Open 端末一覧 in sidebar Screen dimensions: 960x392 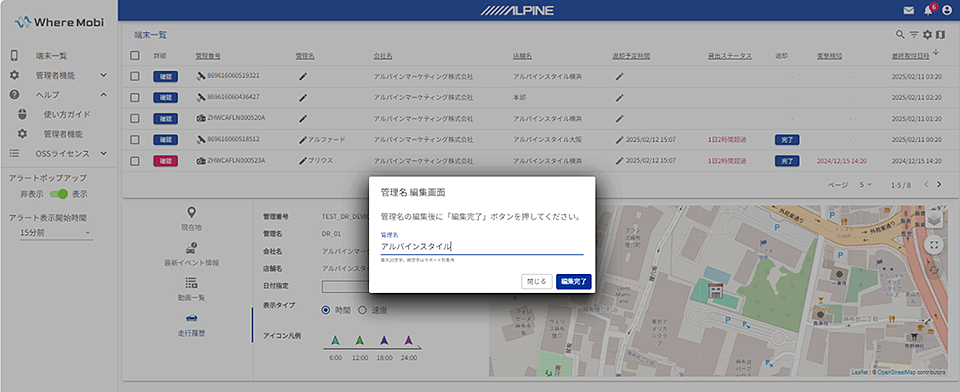pos(51,56)
